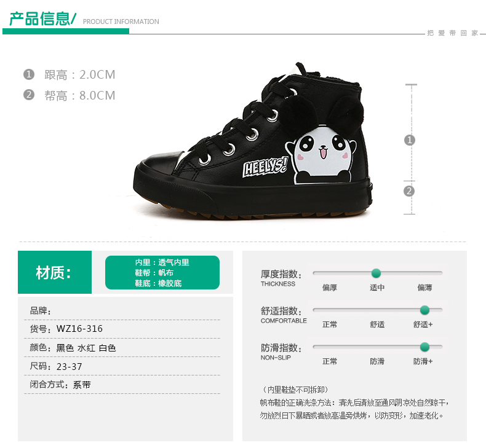Click the 偏薄 label under thickness slider

[x=424, y=288]
